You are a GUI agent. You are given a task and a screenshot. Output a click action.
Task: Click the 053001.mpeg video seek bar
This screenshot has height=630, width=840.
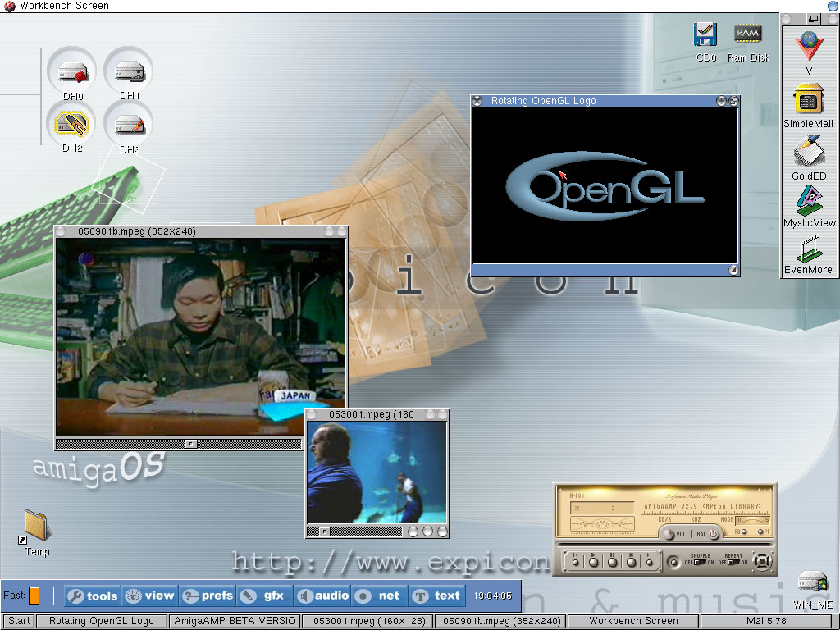point(361,532)
